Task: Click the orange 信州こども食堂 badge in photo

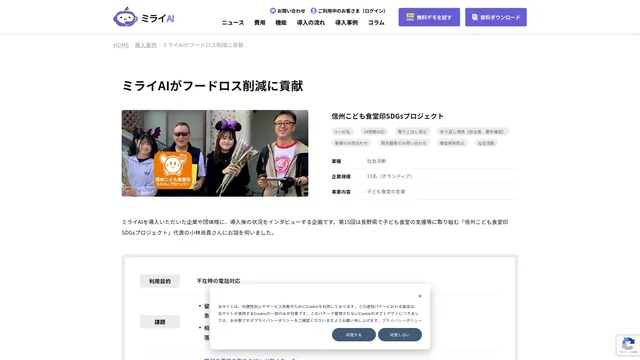Action: coord(173,170)
